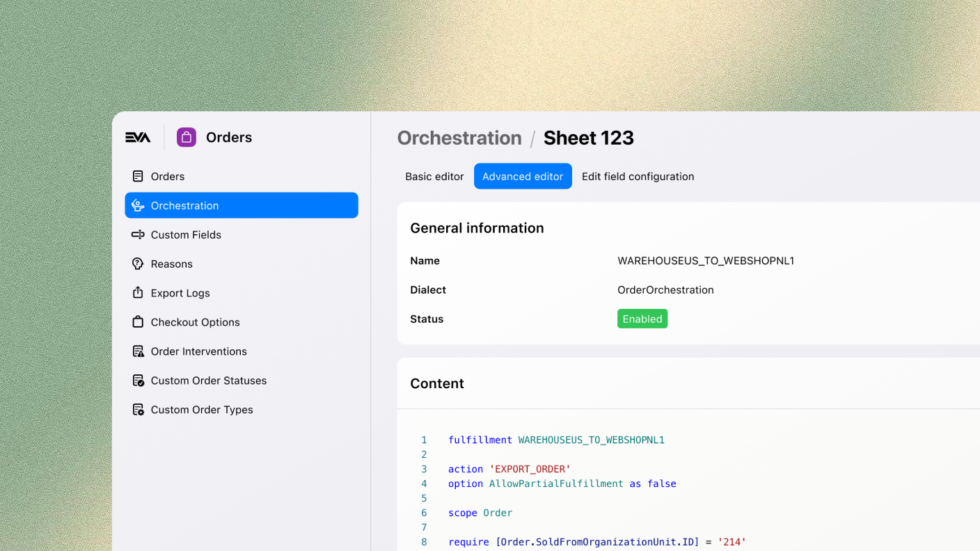Select the Advanced editor tab

[x=523, y=177]
